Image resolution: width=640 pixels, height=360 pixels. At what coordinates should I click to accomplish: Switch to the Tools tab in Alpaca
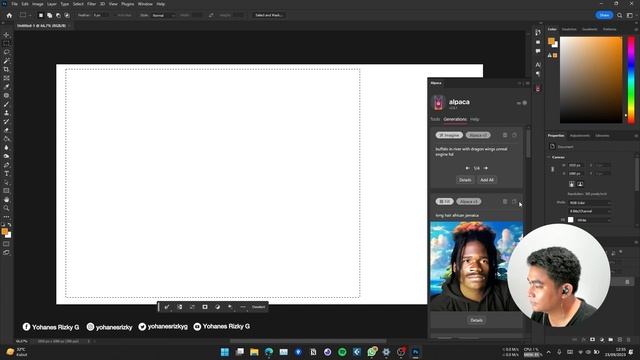click(435, 119)
